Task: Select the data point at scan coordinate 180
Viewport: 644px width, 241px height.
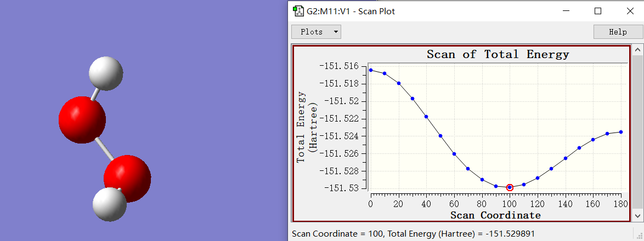Action: [621, 131]
